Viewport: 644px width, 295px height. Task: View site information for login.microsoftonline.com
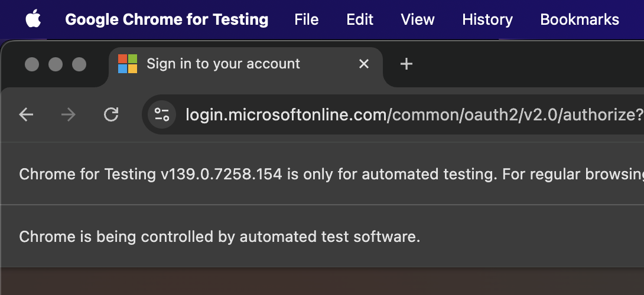pyautogui.click(x=162, y=114)
